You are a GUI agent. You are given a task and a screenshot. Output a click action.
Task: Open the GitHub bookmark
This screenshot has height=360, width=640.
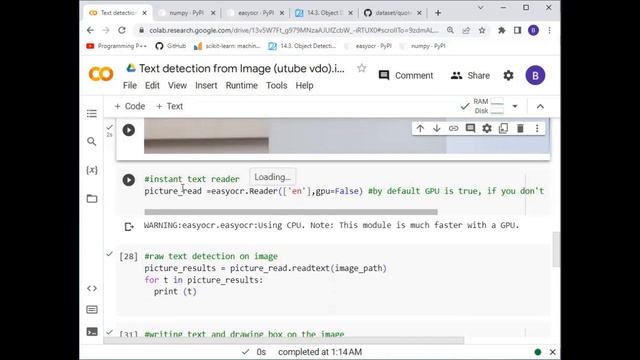click(171, 46)
